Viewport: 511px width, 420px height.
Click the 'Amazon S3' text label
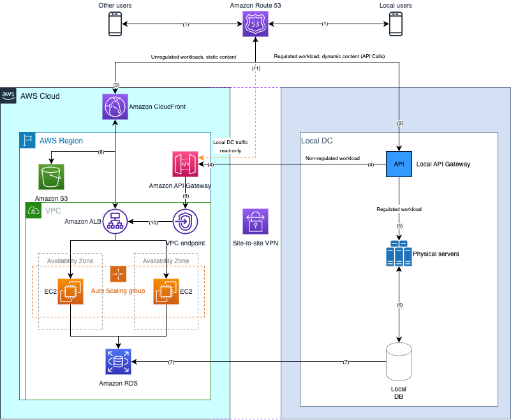51,198
